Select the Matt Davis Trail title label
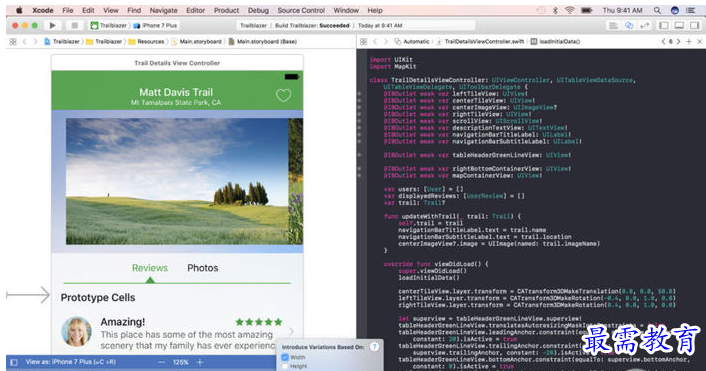Image resolution: width=706 pixels, height=371 pixels. (x=176, y=92)
